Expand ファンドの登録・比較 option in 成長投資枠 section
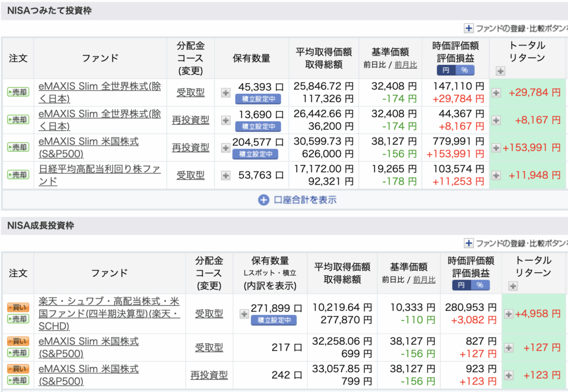568x392 pixels. (x=469, y=243)
